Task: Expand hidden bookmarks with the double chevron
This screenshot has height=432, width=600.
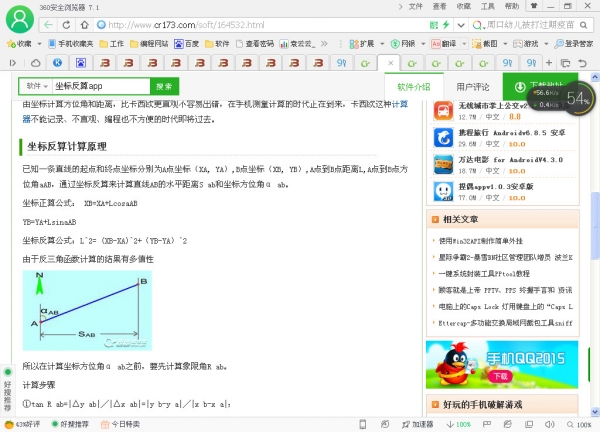Action: 324,44
